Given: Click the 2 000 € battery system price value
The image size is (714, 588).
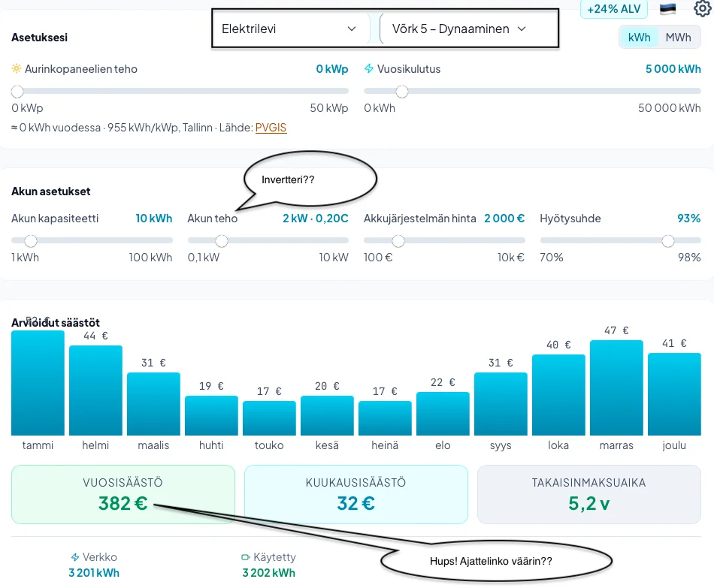Looking at the screenshot, I should 504,219.
